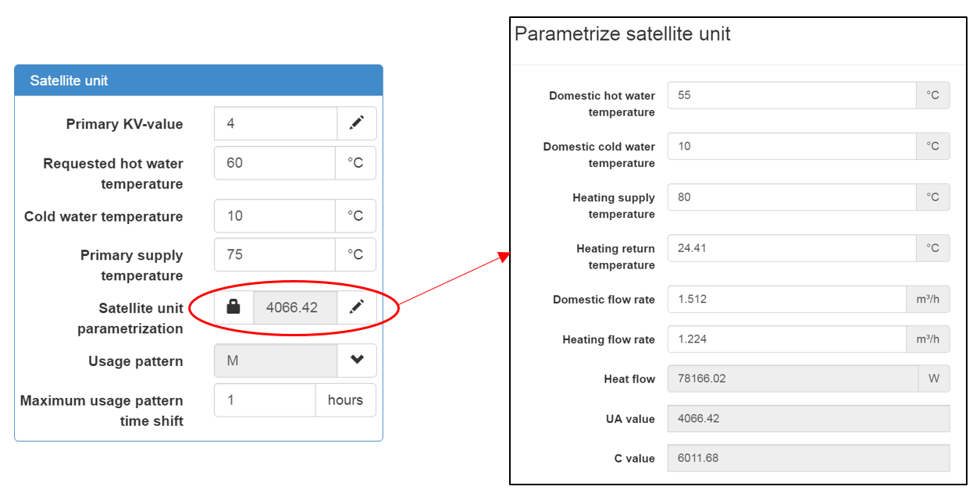This screenshot has height=497, width=980.
Task: Click the Domestic hot water temperature field
Action: point(791,95)
